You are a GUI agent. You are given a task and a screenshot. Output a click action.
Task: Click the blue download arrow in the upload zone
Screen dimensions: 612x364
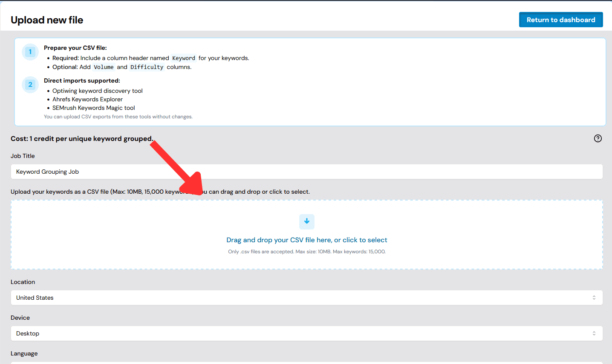(x=307, y=221)
